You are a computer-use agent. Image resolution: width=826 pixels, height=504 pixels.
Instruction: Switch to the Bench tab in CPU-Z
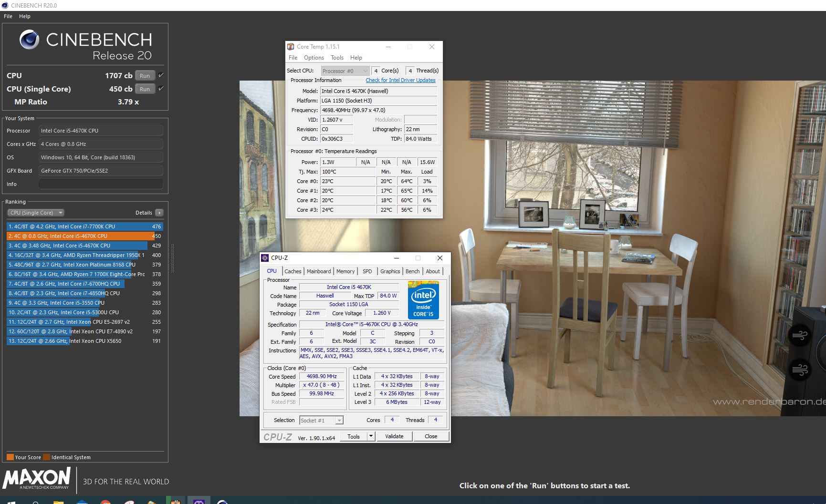tap(413, 271)
